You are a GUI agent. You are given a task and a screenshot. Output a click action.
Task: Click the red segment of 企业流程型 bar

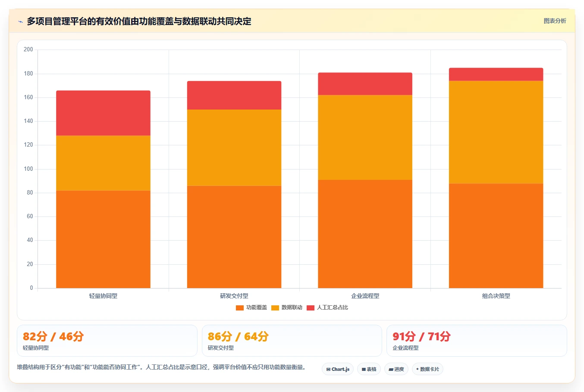pos(365,84)
